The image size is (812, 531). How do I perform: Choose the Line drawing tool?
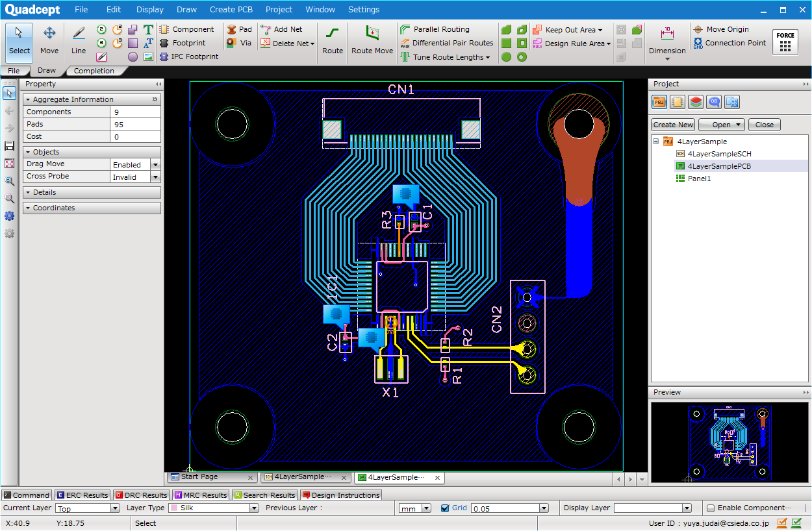[x=79, y=40]
